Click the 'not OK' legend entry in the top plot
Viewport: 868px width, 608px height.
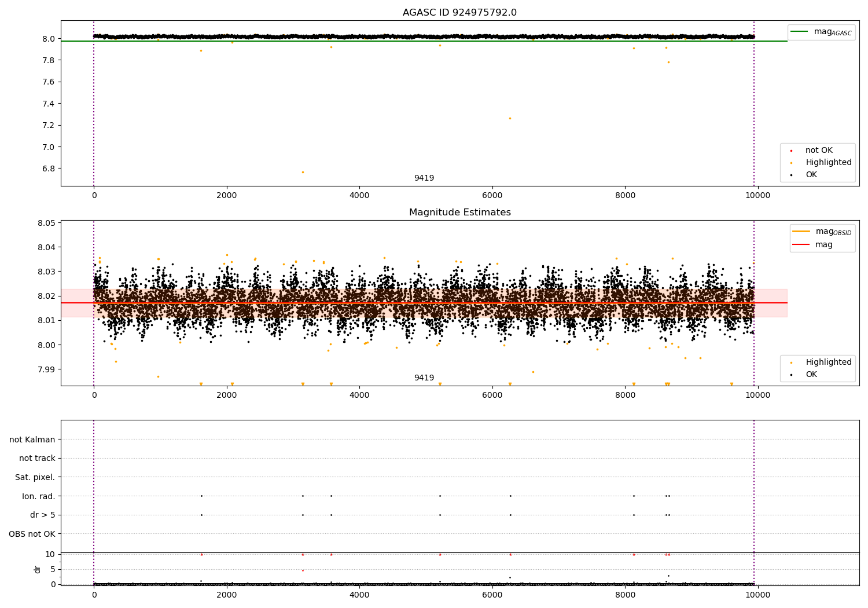(811, 151)
